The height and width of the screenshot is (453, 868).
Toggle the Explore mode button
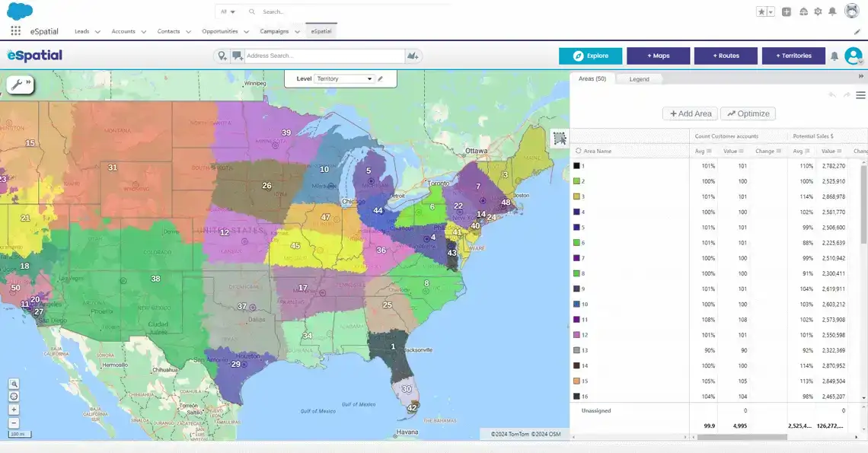592,56
